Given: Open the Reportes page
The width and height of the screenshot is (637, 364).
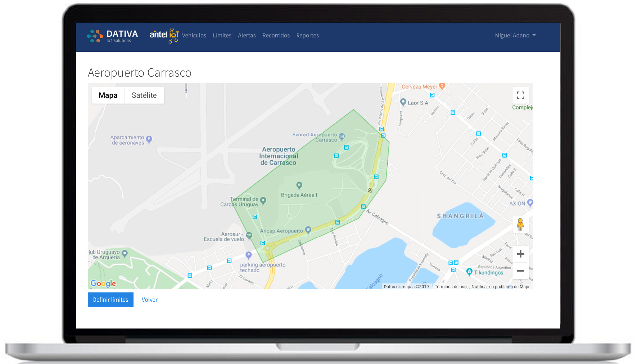Looking at the screenshot, I should click(308, 35).
